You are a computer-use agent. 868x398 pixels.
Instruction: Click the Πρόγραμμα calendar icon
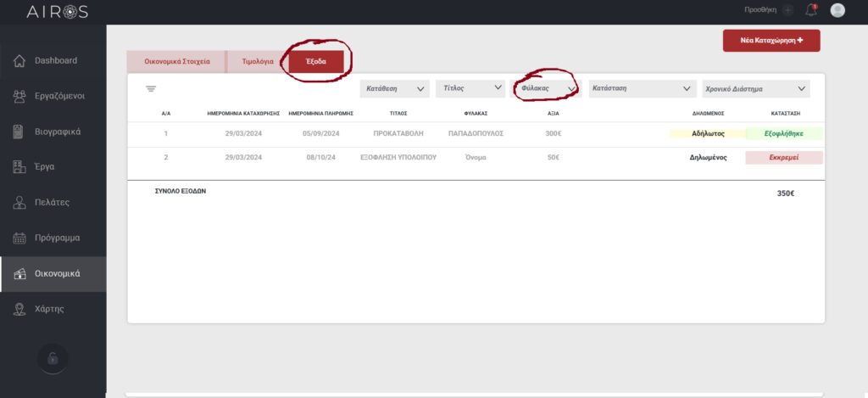[x=19, y=238]
